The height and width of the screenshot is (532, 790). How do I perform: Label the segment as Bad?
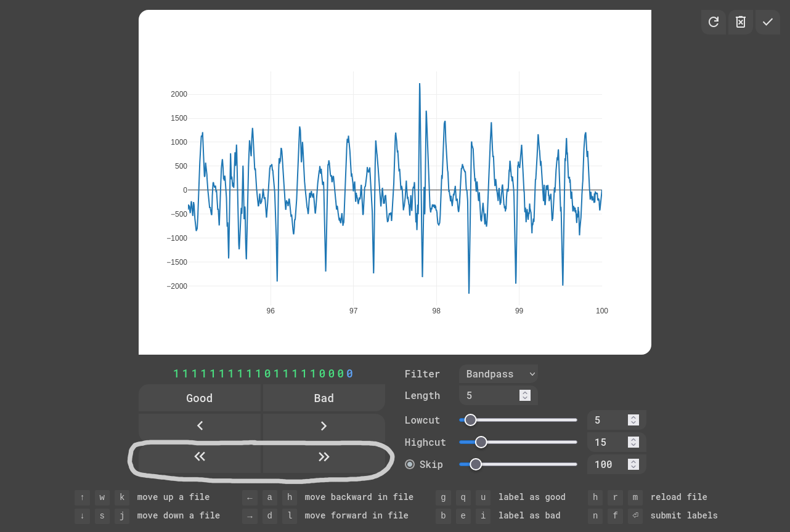click(x=324, y=398)
